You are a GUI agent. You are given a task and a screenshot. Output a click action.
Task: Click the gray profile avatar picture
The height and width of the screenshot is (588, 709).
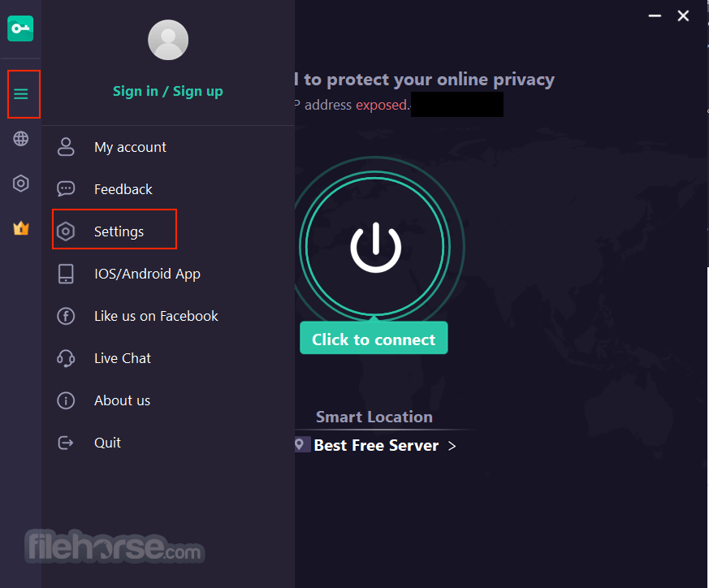tap(168, 40)
